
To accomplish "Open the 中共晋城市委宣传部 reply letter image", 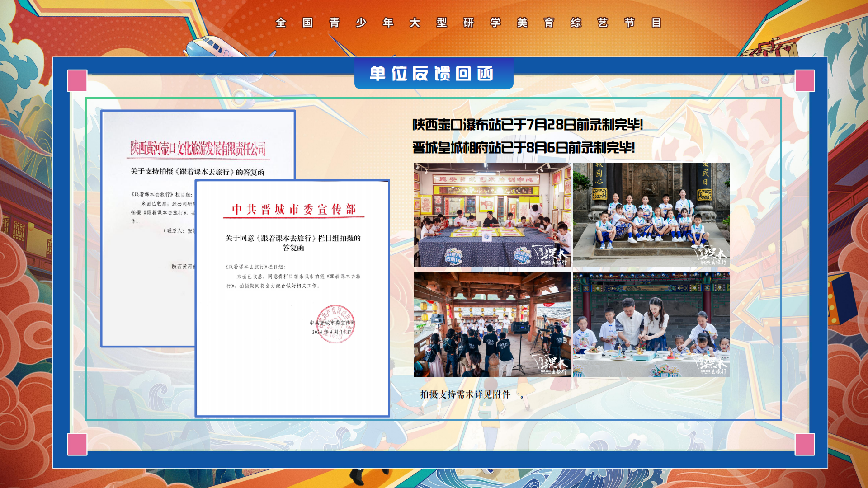I will pyautogui.click(x=292, y=298).
